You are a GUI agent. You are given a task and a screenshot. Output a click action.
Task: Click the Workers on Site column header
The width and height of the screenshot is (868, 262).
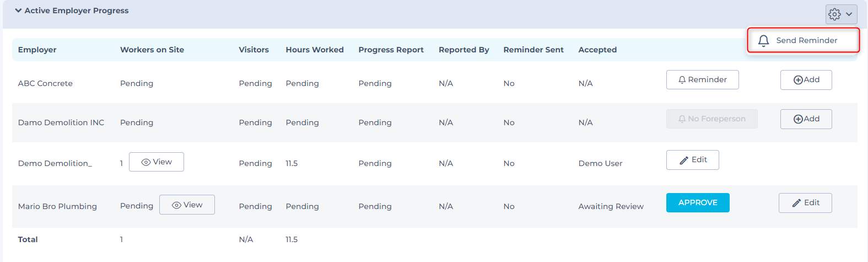152,50
